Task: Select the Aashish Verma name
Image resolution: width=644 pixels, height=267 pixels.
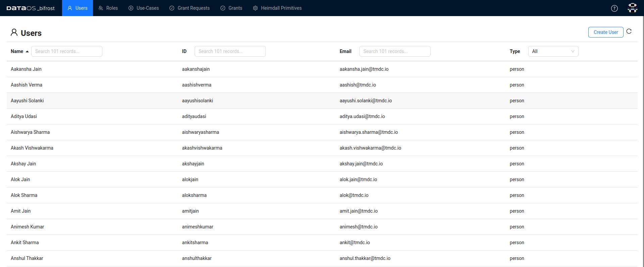Action: pos(27,85)
